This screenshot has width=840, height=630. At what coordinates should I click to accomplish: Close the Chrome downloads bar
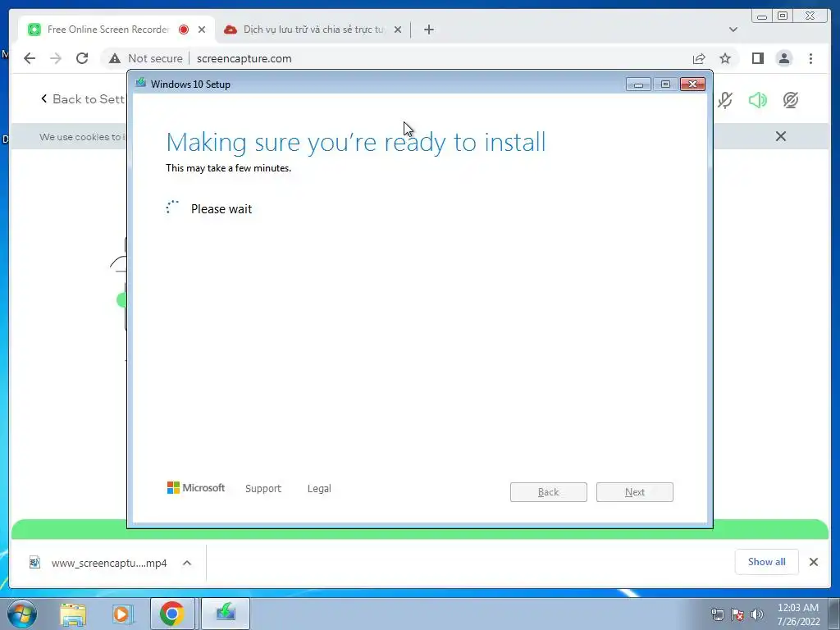click(x=814, y=562)
